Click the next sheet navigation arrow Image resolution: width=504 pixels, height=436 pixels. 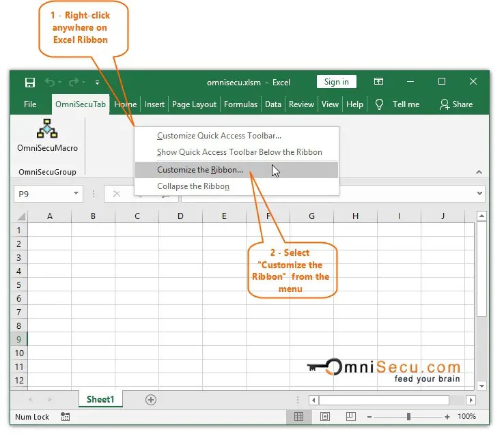(x=49, y=400)
